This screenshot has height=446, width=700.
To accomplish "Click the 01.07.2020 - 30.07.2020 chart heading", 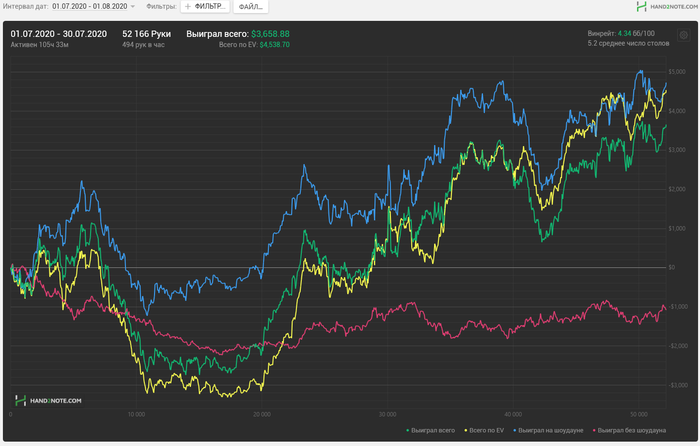I will [x=58, y=34].
